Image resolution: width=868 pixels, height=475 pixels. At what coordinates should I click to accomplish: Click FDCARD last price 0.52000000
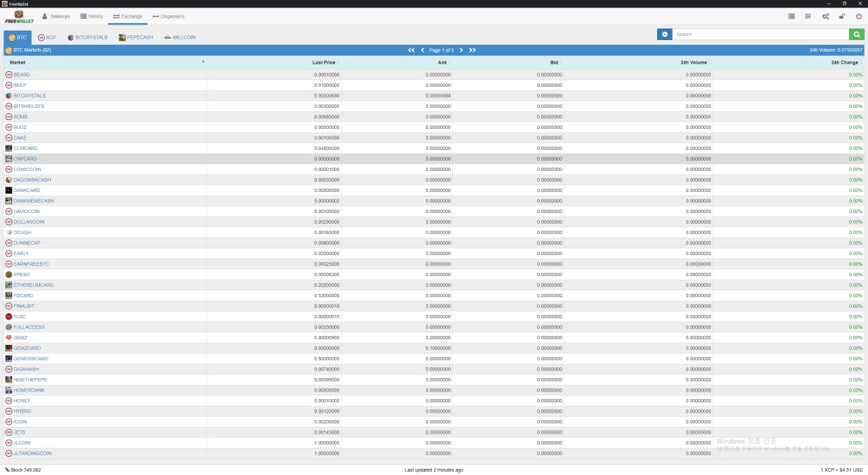pyautogui.click(x=327, y=295)
